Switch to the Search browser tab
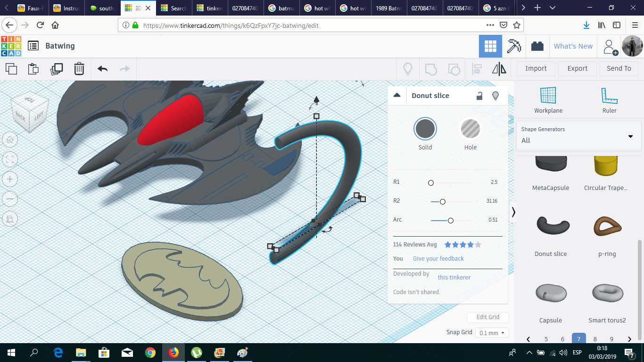This screenshot has width=644, height=362. point(173,8)
